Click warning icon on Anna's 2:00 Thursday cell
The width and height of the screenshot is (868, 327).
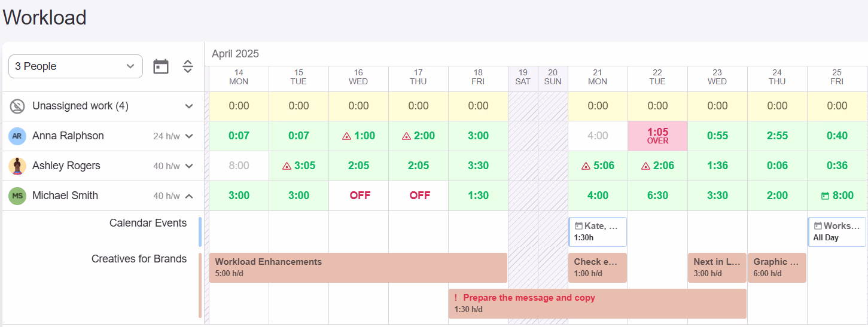click(406, 136)
